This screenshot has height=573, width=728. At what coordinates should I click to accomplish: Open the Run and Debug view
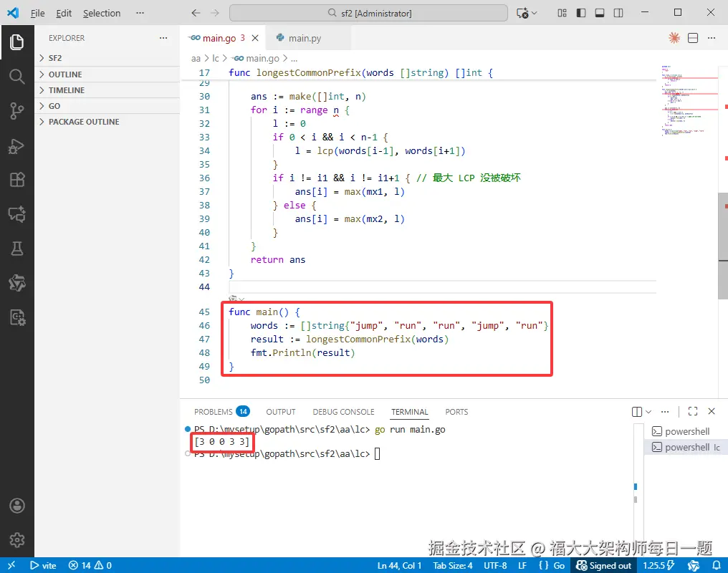pos(16,146)
